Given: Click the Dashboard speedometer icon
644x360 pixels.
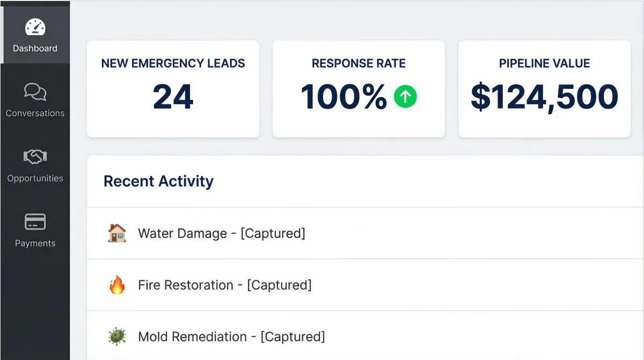Looking at the screenshot, I should [x=35, y=27].
